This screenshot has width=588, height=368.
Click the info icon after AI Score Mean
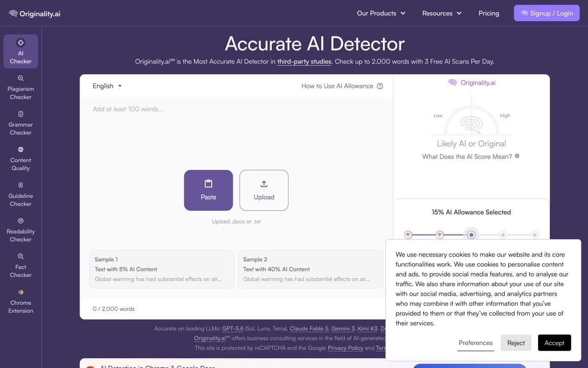pos(517,156)
